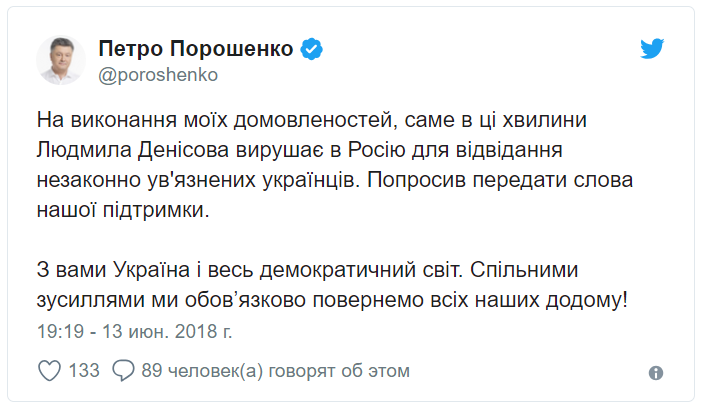Click the name 'Людмила Денісова' in the tweet
Screen dimensions: 706x404
click(133, 150)
